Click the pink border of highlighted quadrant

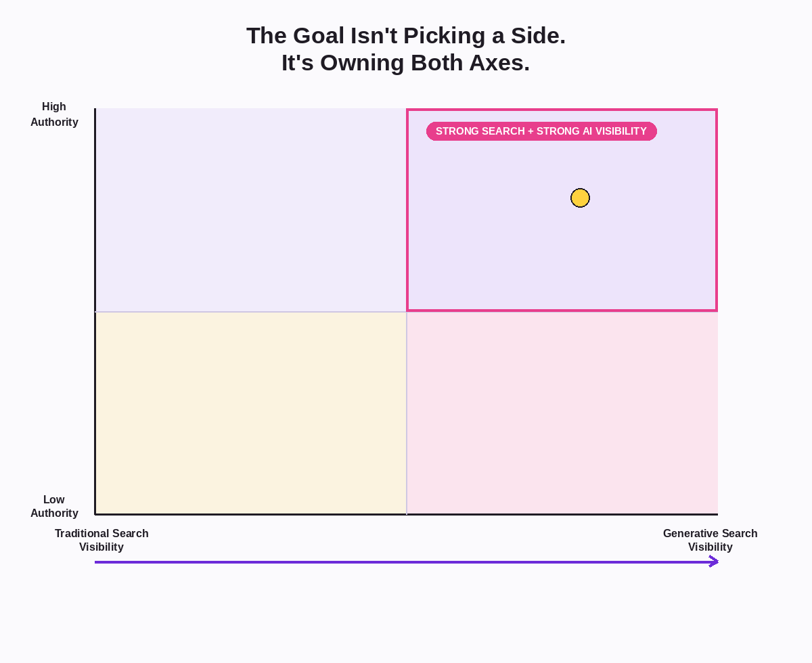click(716, 210)
